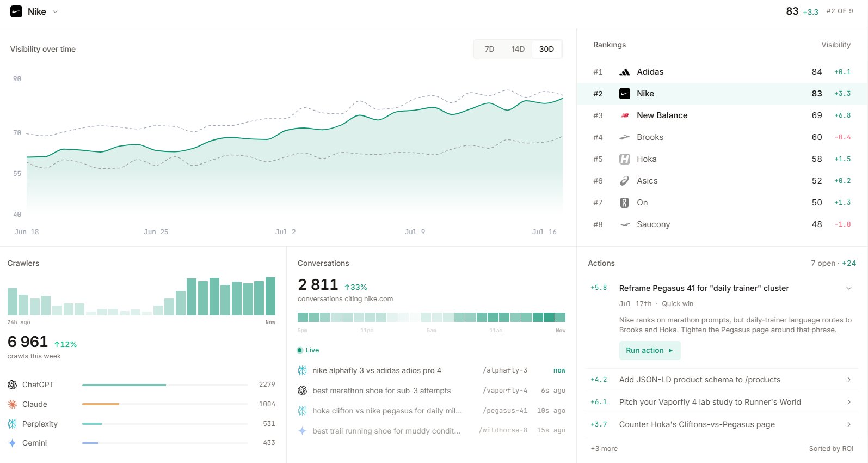Click the Hoka logo icon
This screenshot has height=463, width=868.
[x=625, y=159]
